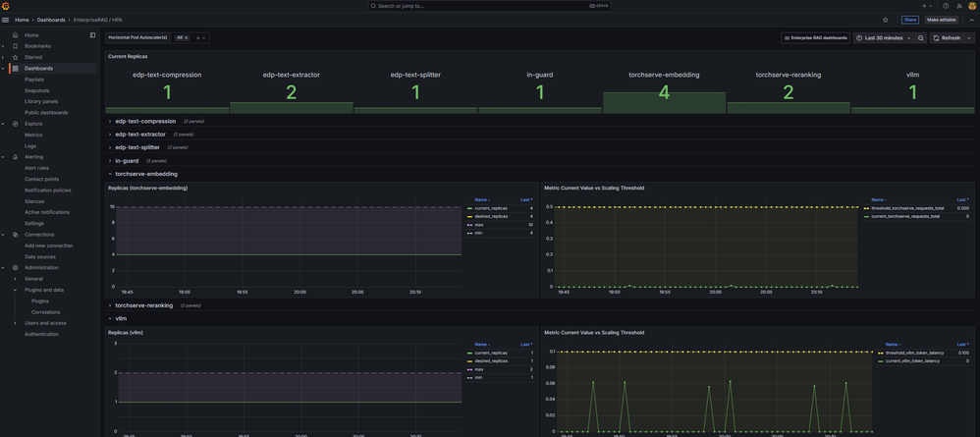Collapse the torchserve-embedding row
The image size is (980, 437).
click(145, 174)
